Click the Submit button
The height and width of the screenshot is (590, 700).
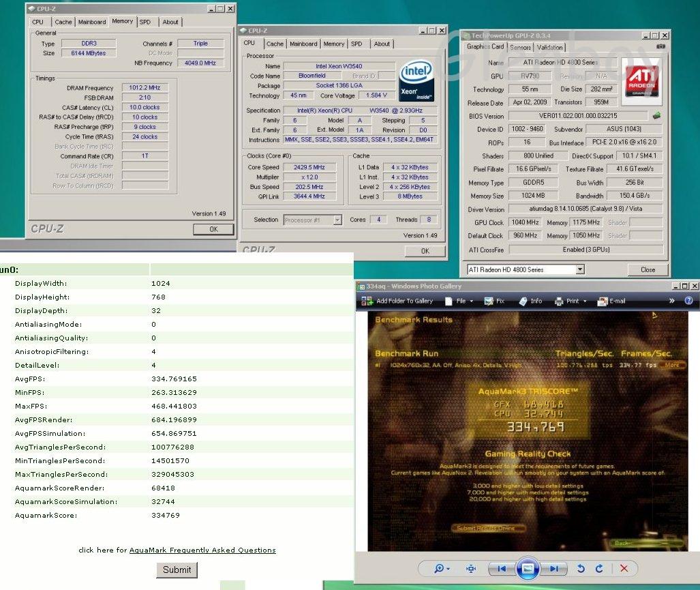177,570
